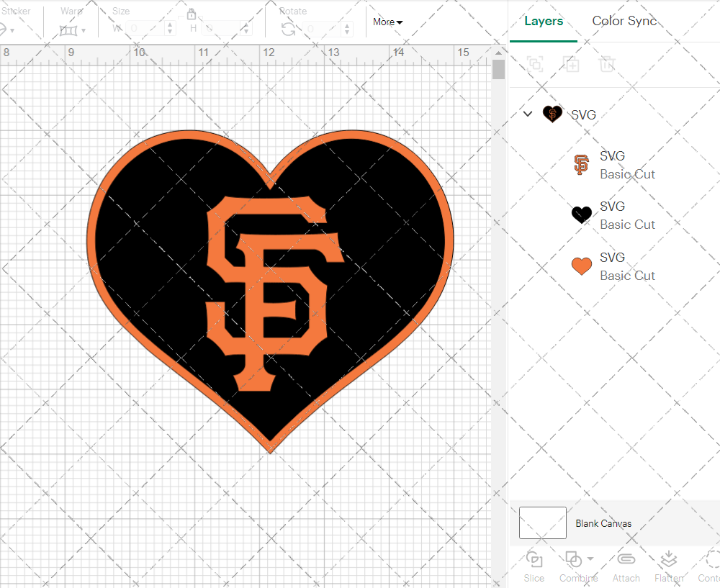The image size is (720, 588).
Task: Click the Attach paperclip icon
Action: 626,560
